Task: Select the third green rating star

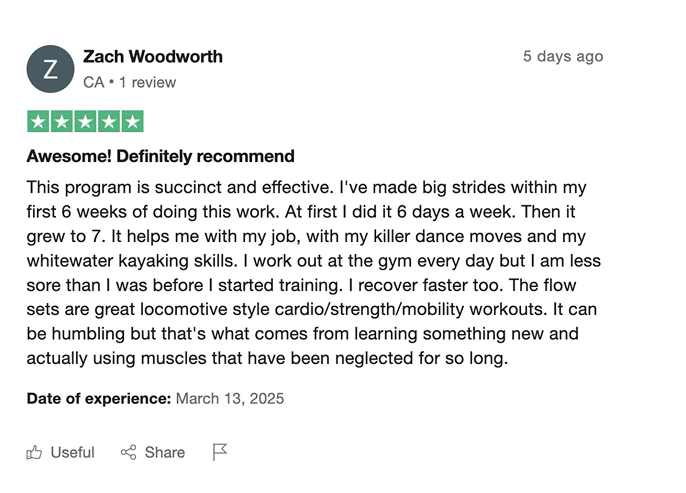Action: (85, 122)
